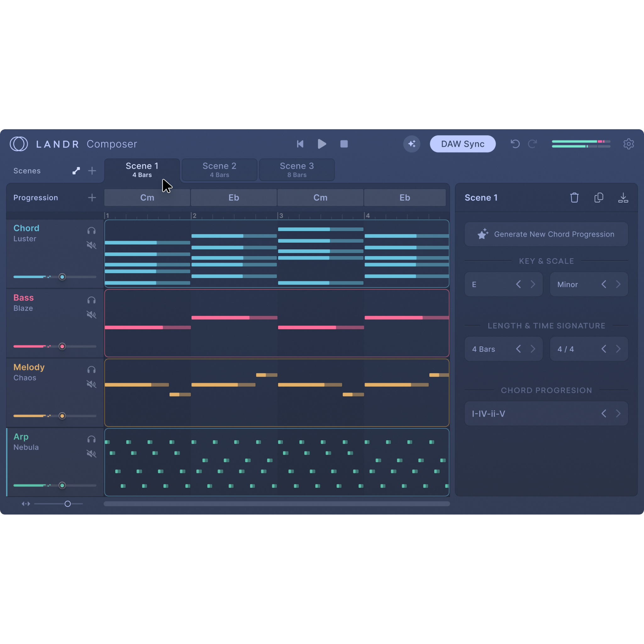644x644 pixels.
Task: Export Scene 1 via the download icon
Action: click(623, 197)
